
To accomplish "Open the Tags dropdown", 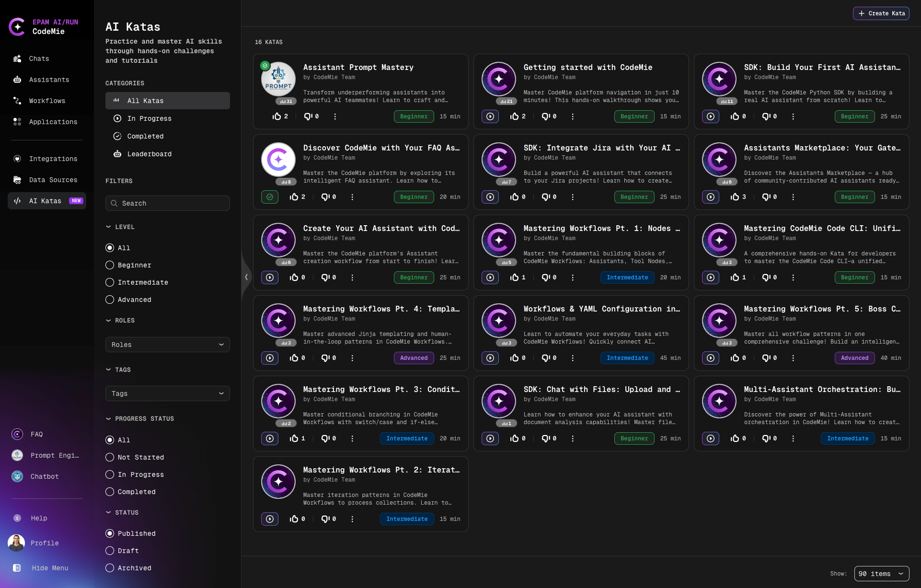I will click(x=167, y=393).
